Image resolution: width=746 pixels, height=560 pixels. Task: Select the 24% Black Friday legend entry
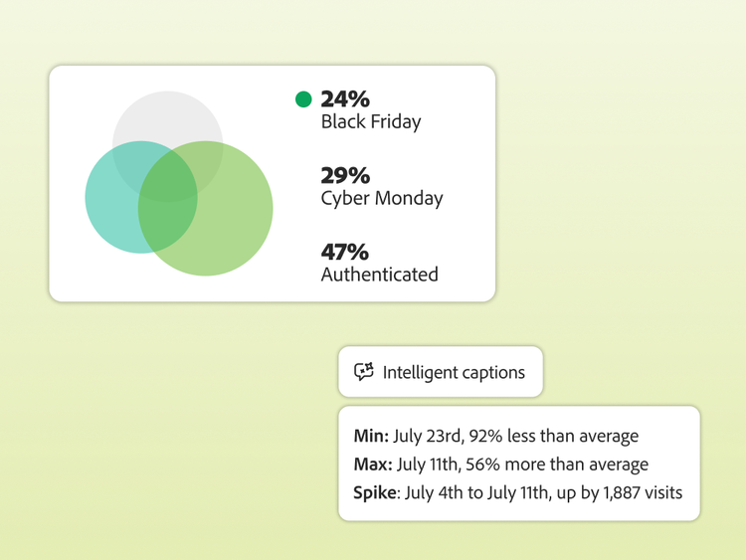tap(370, 109)
